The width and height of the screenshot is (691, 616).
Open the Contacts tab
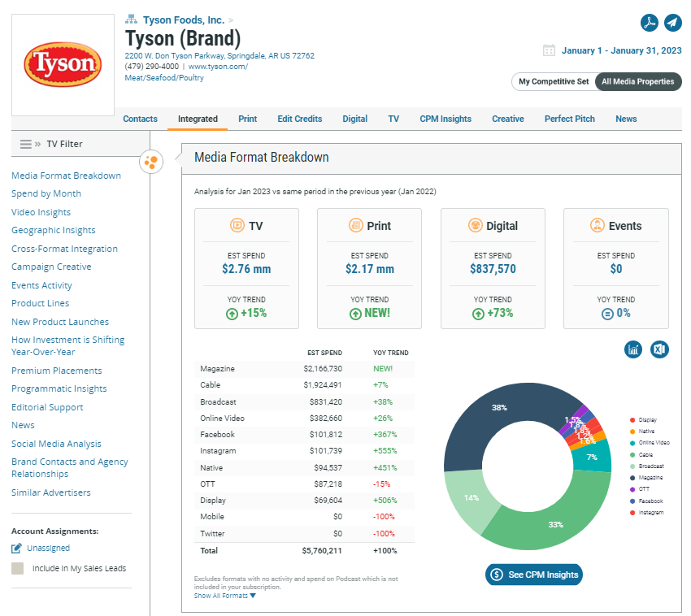click(x=140, y=119)
